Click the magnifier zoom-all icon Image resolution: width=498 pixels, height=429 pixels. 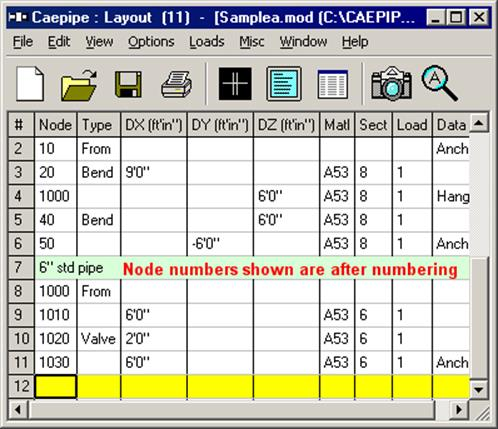pos(439,83)
